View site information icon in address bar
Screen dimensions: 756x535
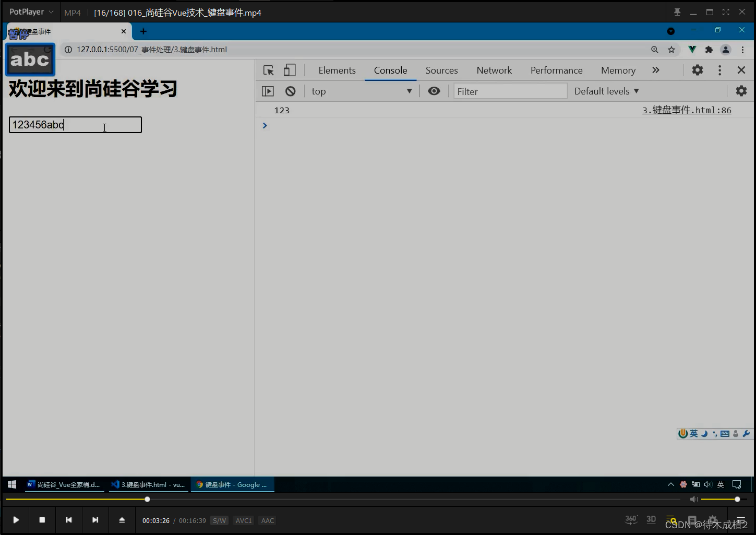point(68,50)
